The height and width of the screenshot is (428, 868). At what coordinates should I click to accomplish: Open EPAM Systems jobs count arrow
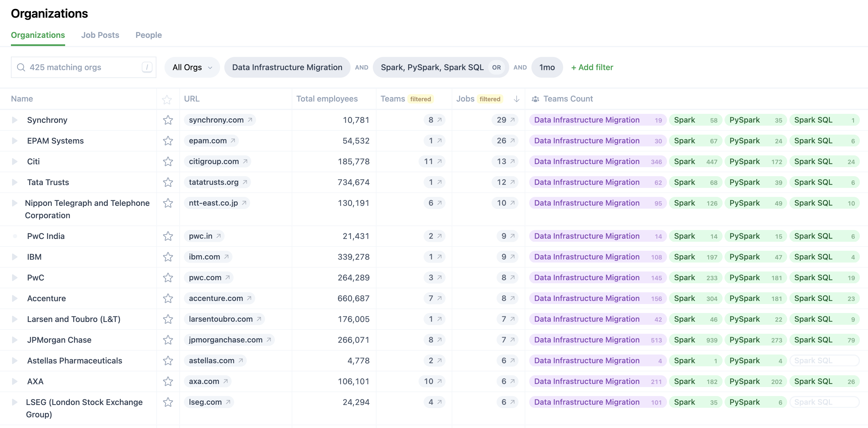click(512, 141)
